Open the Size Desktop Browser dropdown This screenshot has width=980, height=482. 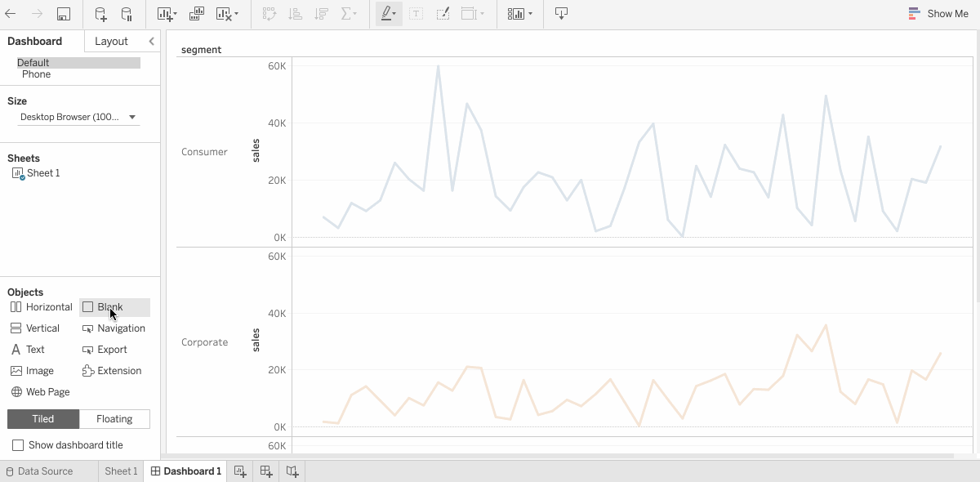[78, 118]
